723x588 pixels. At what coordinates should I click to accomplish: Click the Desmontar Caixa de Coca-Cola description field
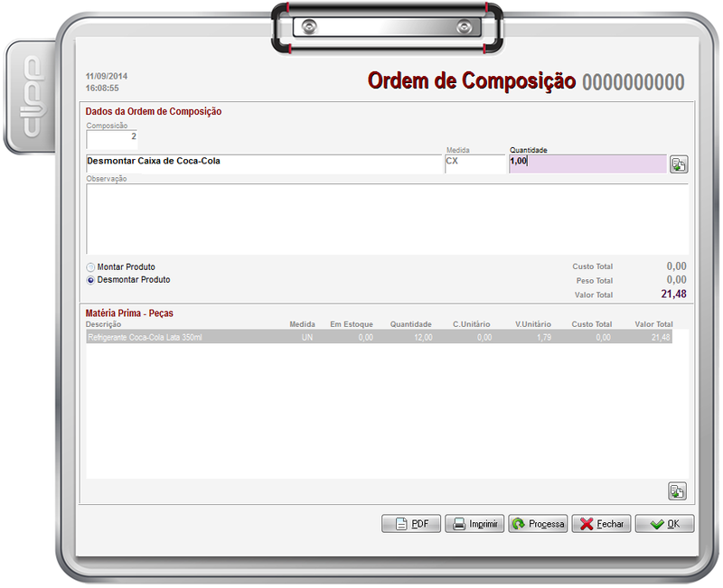click(262, 163)
